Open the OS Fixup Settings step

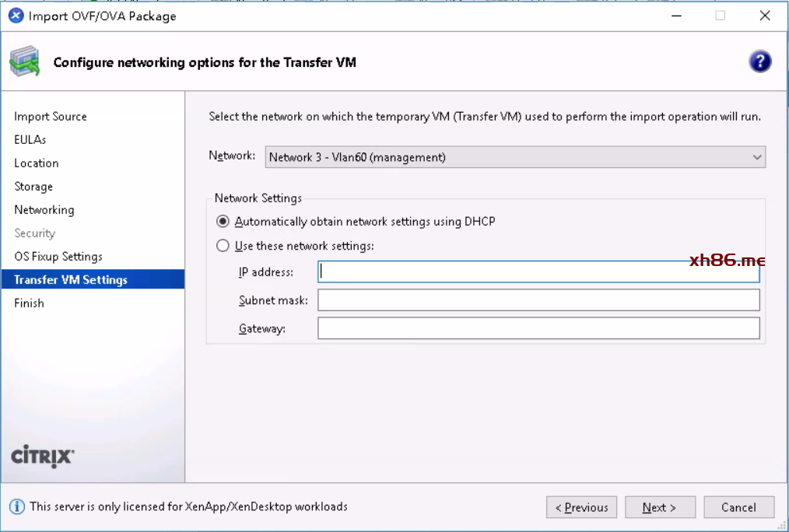58,257
